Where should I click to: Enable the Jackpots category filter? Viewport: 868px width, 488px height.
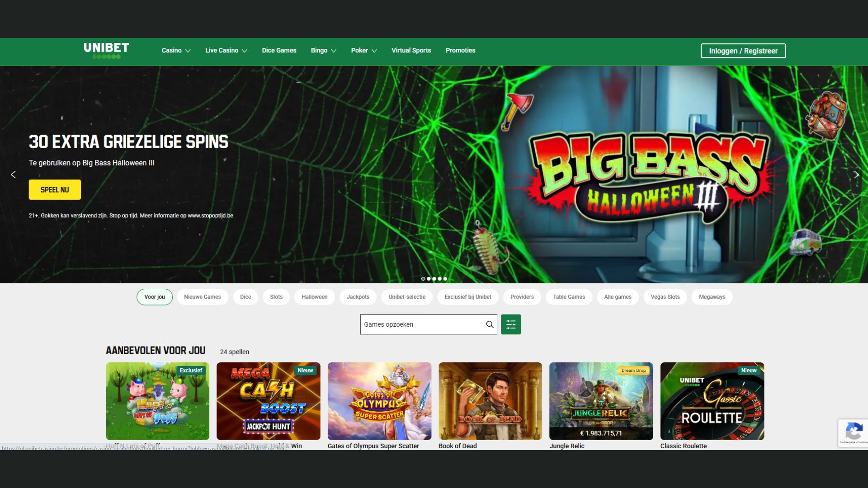click(x=358, y=297)
